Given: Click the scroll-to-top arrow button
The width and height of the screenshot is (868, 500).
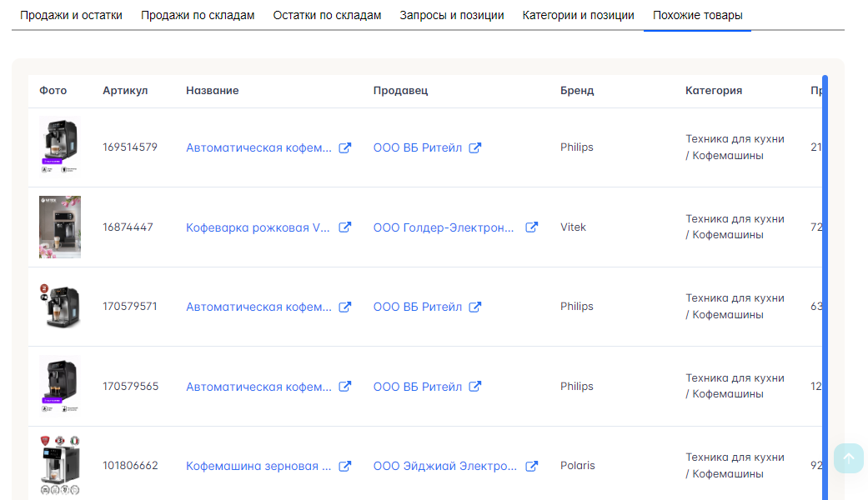Looking at the screenshot, I should pos(849,458).
